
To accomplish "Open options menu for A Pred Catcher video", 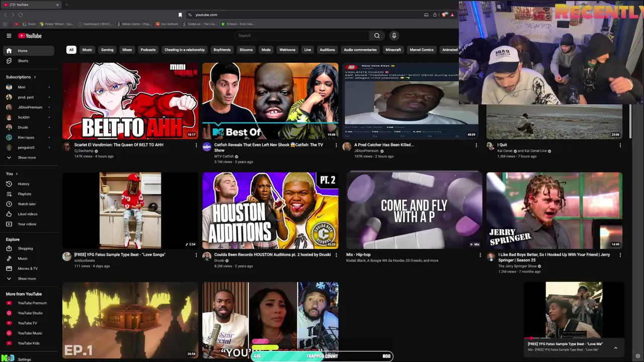I will [476, 145].
